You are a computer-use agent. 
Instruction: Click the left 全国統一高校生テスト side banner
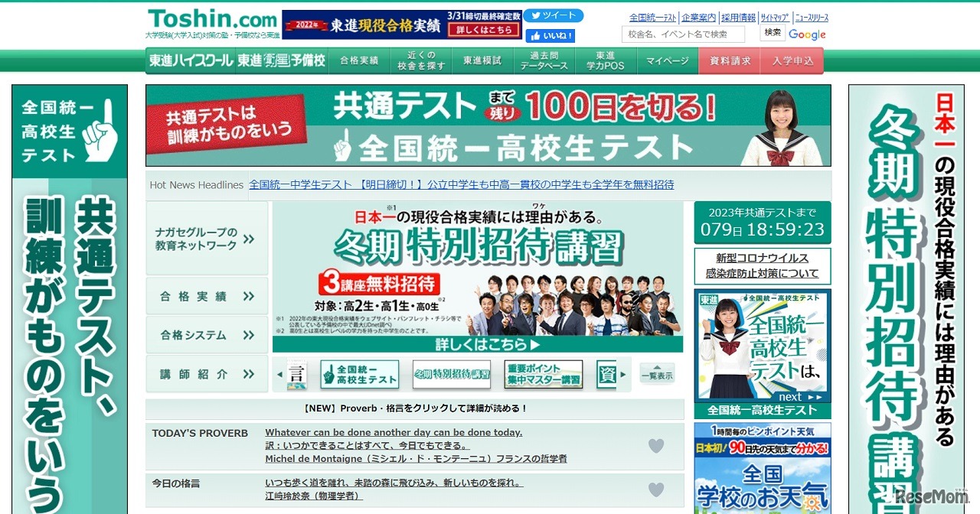pyautogui.click(x=70, y=299)
